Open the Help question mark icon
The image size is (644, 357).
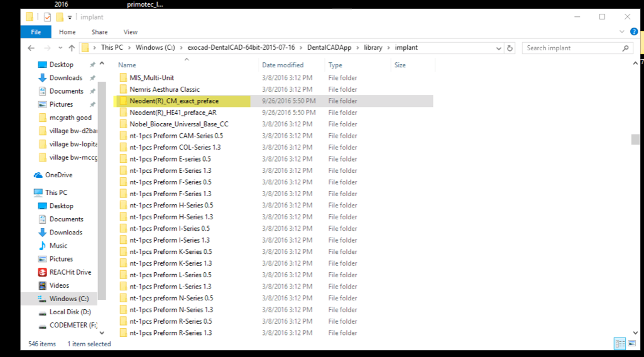(x=634, y=31)
